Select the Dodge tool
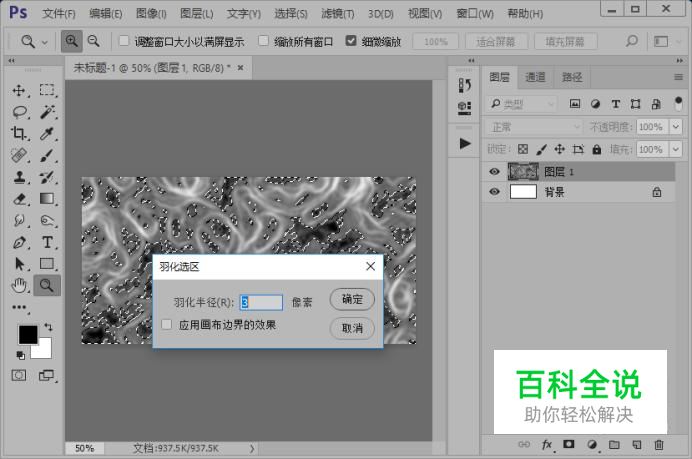Screen dimensions: 692x459 coord(47,220)
